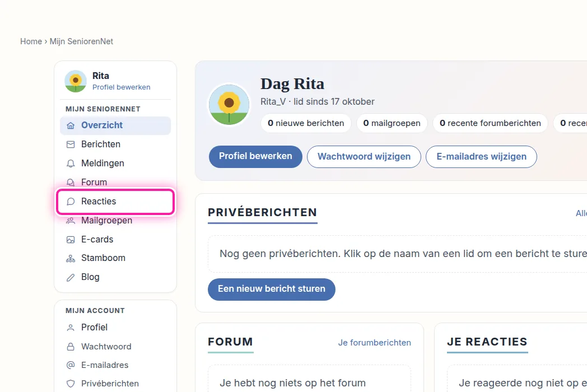
Task: Open Blog in the sidebar menu
Action: pyautogui.click(x=115, y=277)
